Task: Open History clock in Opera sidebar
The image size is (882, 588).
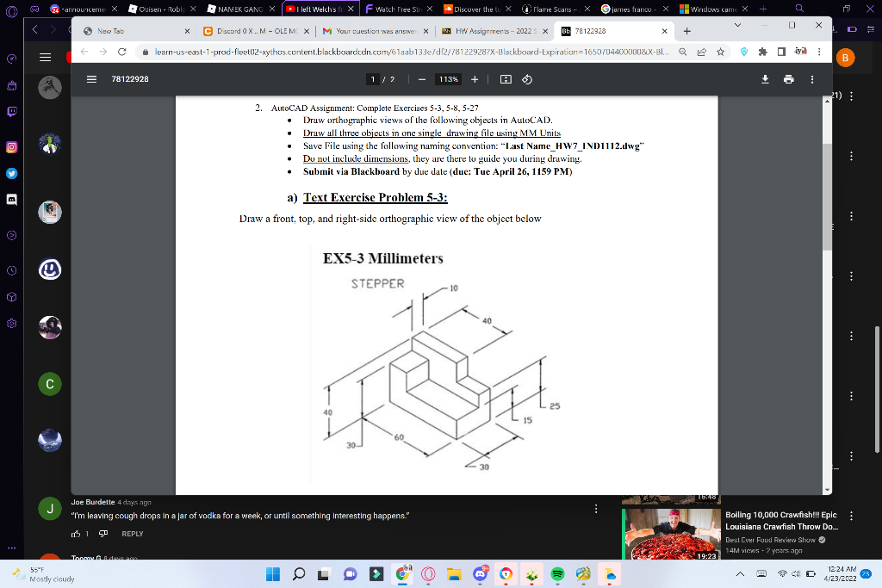Action: 12,270
